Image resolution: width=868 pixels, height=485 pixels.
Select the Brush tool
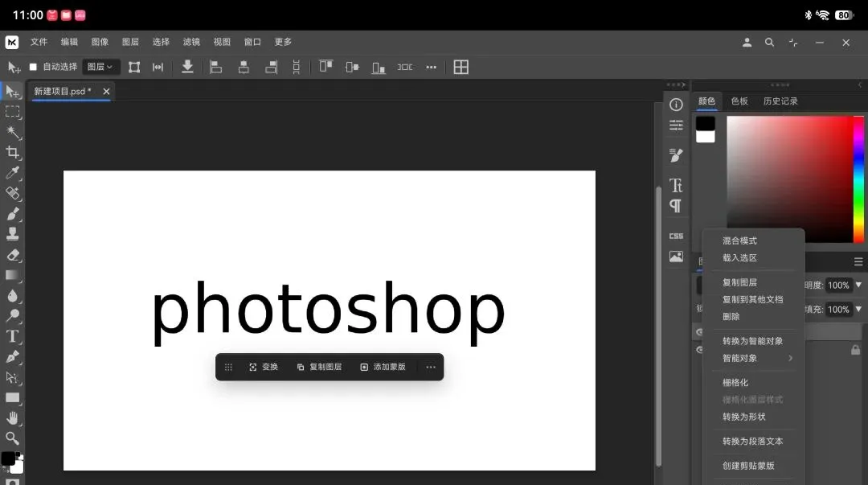[12, 214]
